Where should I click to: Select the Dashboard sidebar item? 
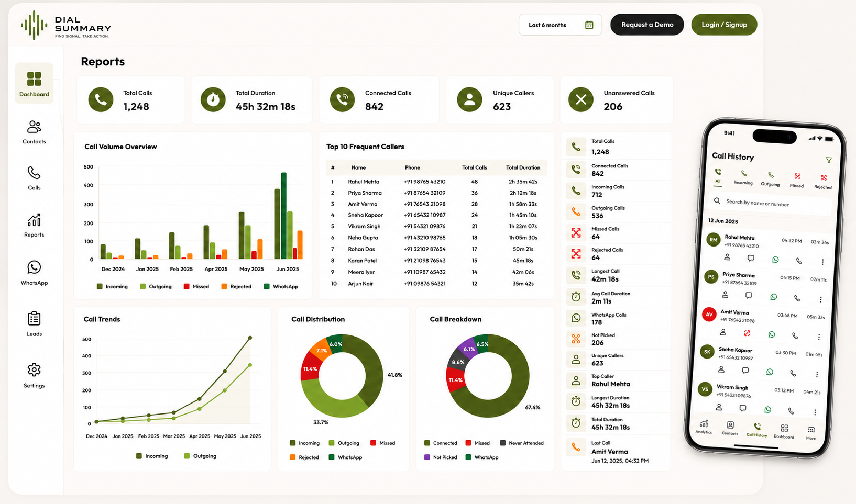coord(34,84)
